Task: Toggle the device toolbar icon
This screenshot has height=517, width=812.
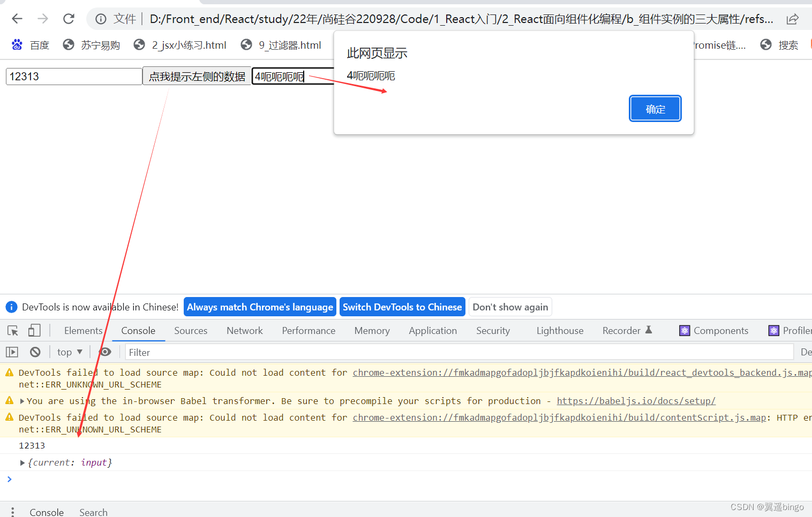Action: [x=34, y=331]
